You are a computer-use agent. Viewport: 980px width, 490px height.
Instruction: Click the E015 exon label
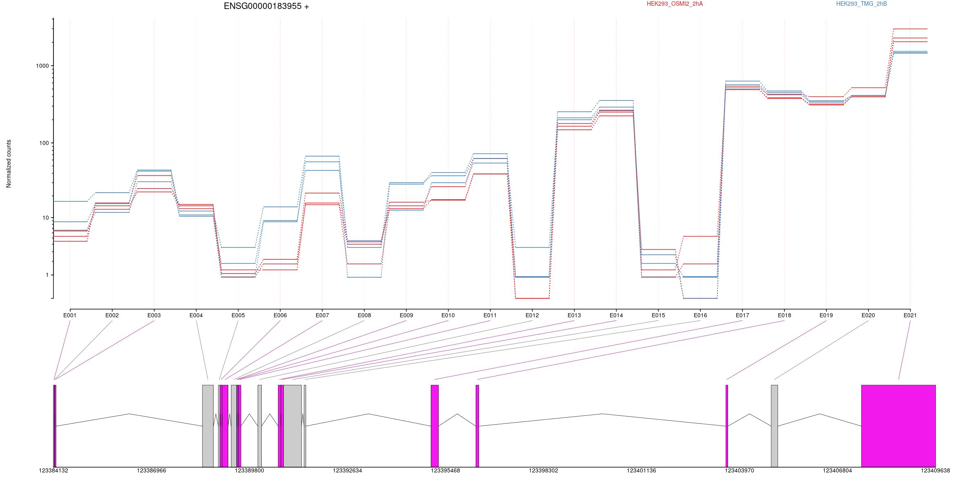click(x=658, y=315)
